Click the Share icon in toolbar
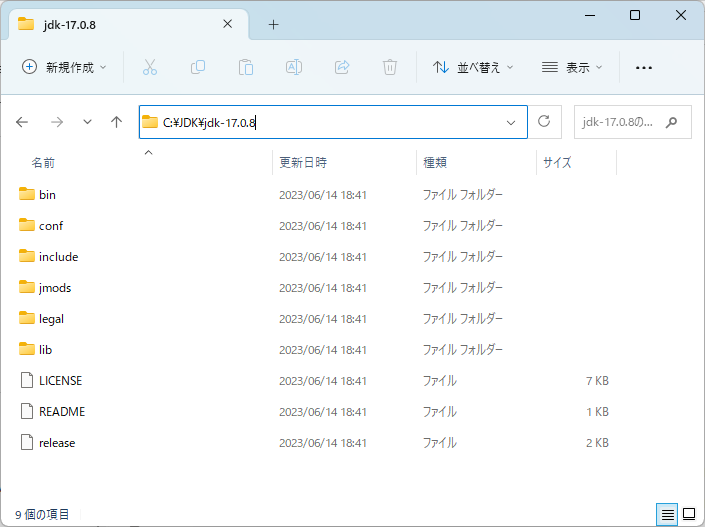Screen dimensions: 705x527 tap(342, 67)
